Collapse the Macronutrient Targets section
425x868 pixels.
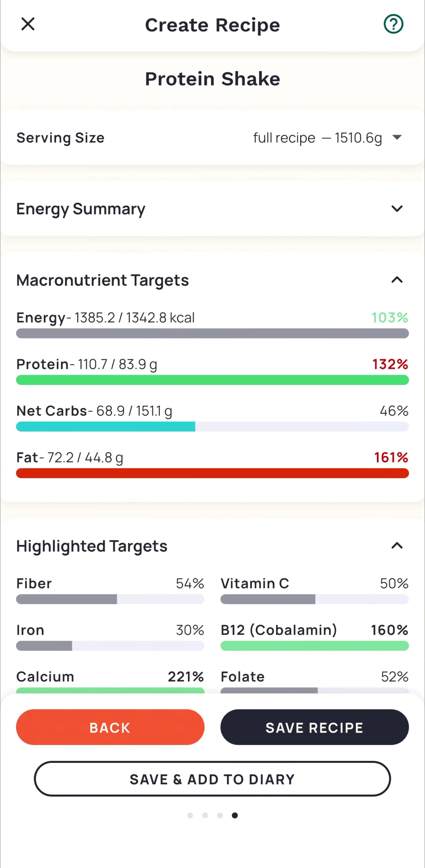[x=397, y=280]
